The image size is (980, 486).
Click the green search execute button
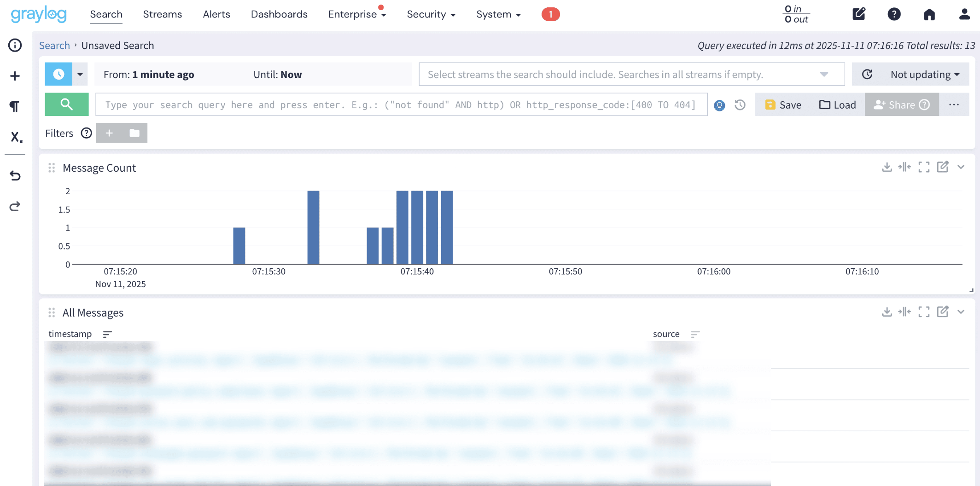coord(66,104)
